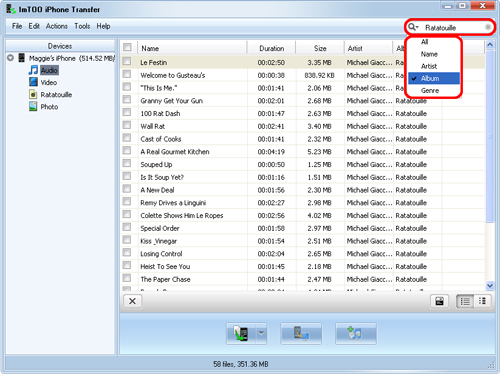500x374 pixels.
Task: Open the Actions menu
Action: 57,26
